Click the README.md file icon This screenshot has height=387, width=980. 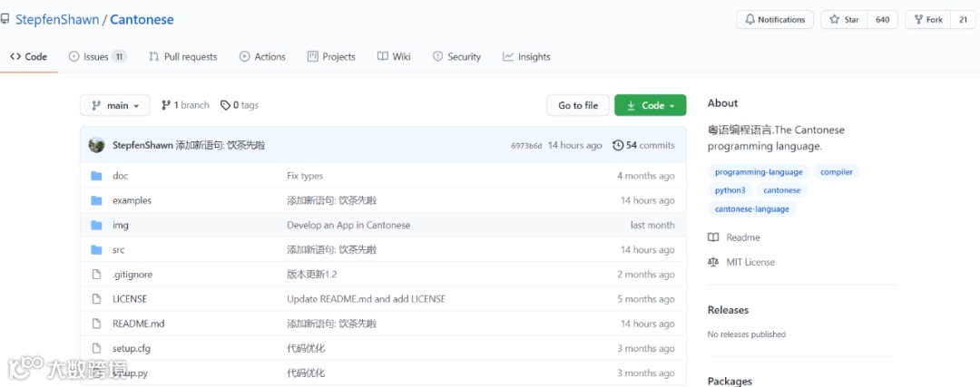tap(96, 324)
